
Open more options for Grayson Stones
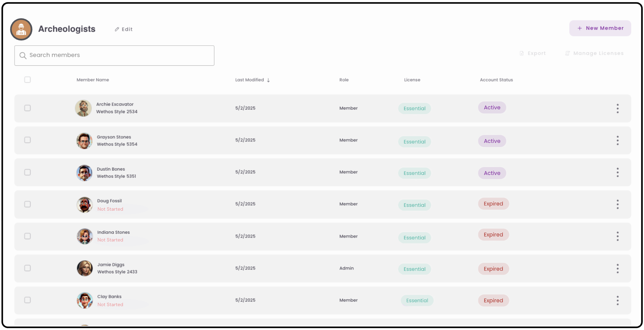pos(617,140)
